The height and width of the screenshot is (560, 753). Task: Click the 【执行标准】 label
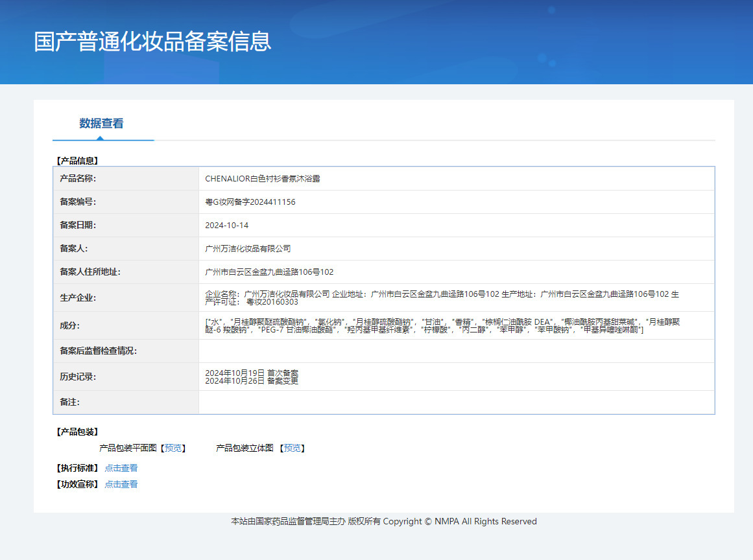click(77, 468)
